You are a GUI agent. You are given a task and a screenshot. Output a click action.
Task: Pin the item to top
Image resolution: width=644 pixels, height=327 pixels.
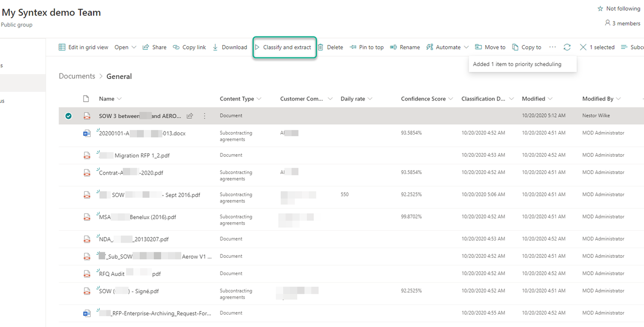pyautogui.click(x=367, y=47)
